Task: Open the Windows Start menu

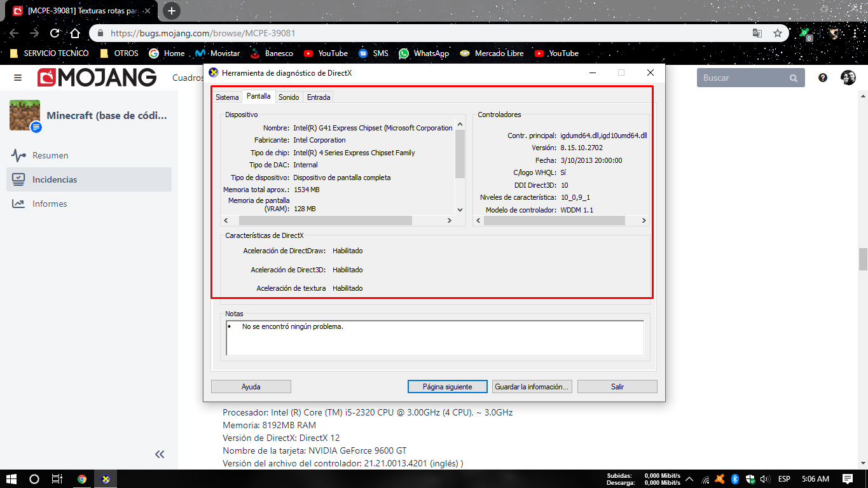Action: pyautogui.click(x=11, y=479)
